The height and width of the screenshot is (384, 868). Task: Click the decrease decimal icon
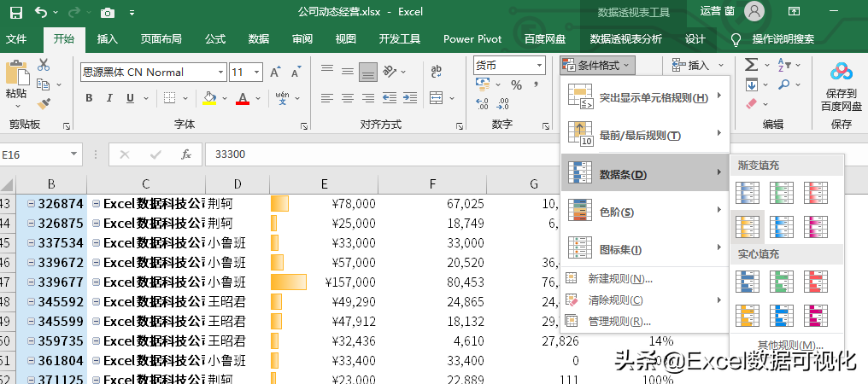coord(502,103)
